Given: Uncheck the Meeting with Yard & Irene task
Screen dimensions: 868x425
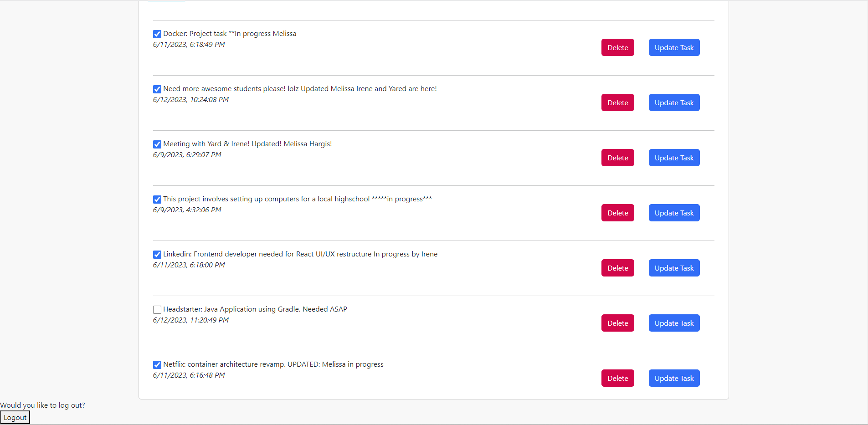Looking at the screenshot, I should [157, 144].
